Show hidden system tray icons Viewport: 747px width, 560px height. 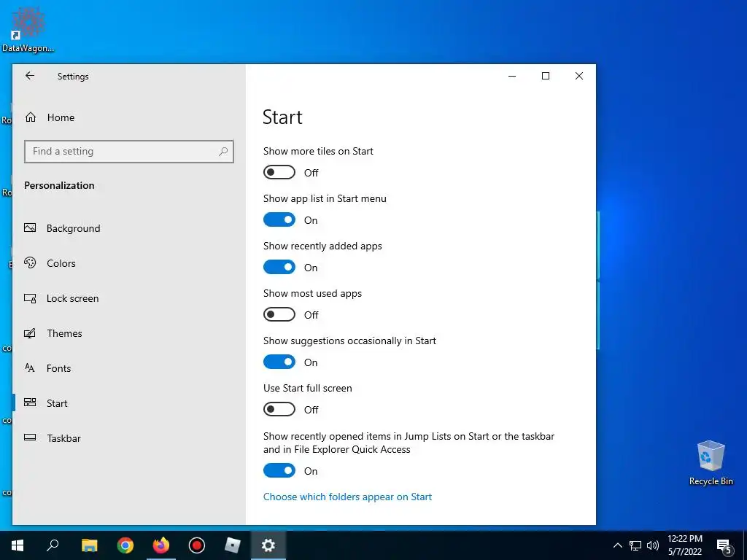(617, 545)
